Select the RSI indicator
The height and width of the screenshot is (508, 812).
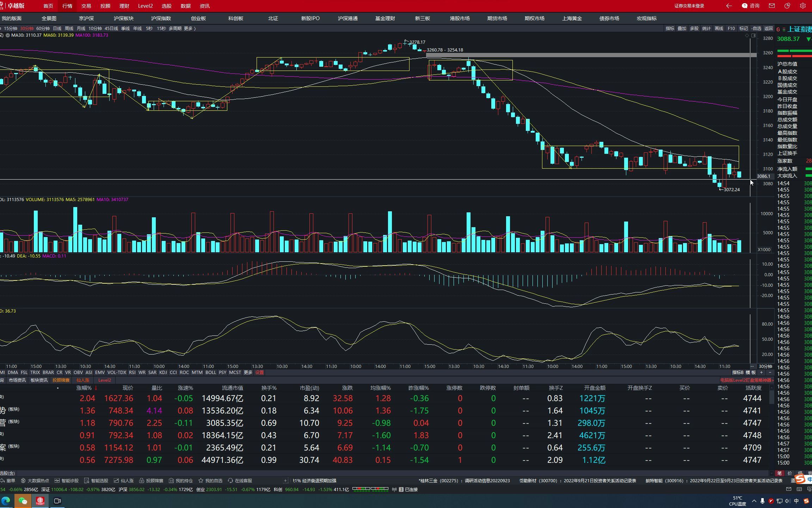(x=132, y=372)
